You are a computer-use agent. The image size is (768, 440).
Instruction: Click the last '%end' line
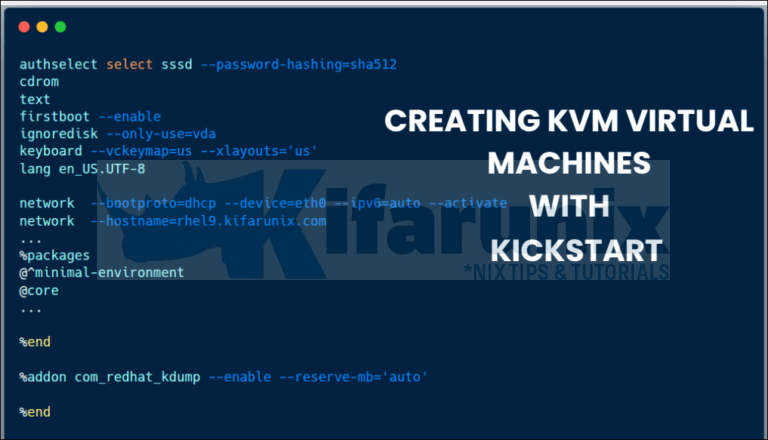pyautogui.click(x=35, y=412)
